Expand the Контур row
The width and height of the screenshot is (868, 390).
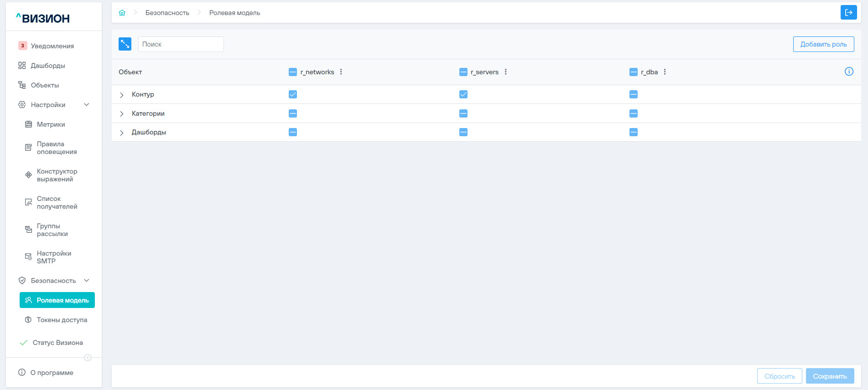click(x=122, y=95)
